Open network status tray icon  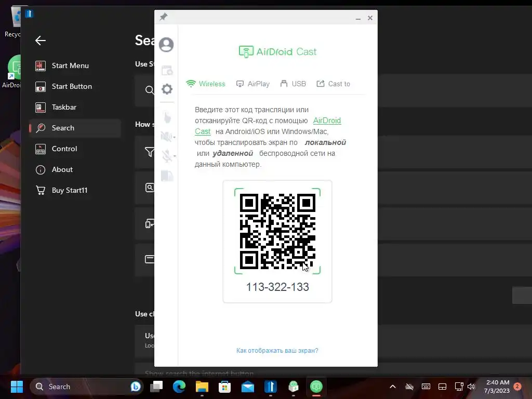pos(459,387)
